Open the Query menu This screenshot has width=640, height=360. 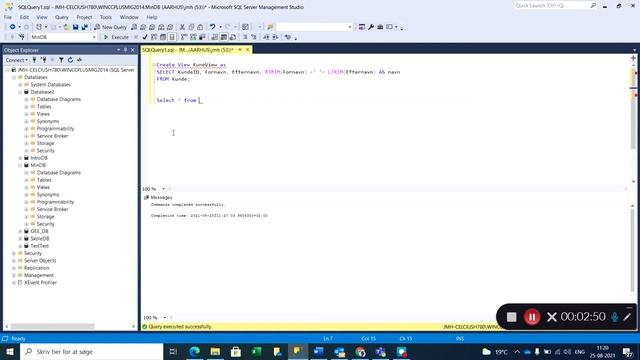pos(62,17)
